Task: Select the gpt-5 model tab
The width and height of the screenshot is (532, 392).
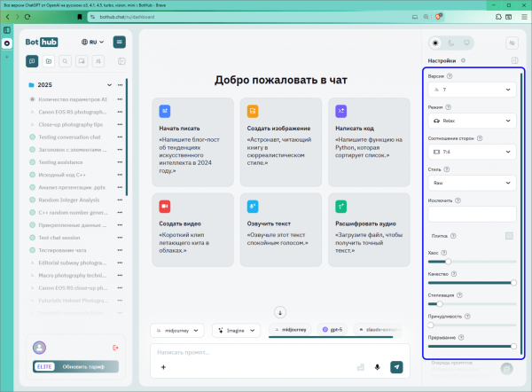Action: pos(330,329)
